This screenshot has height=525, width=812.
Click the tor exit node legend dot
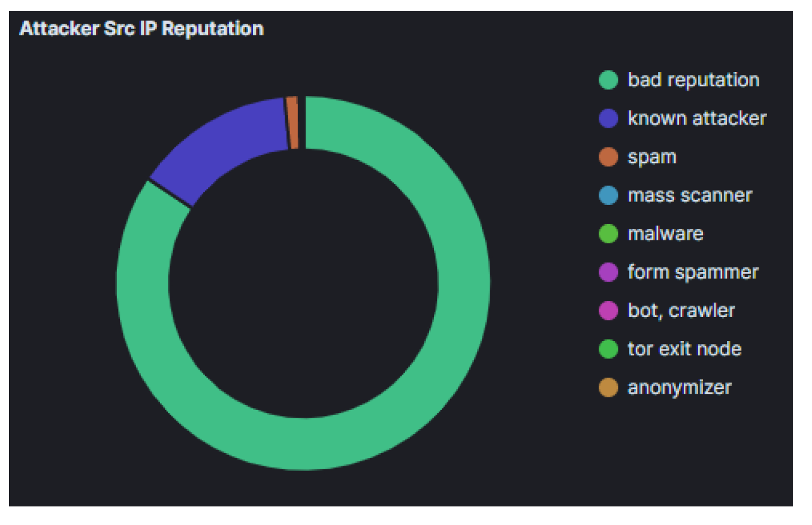point(608,349)
